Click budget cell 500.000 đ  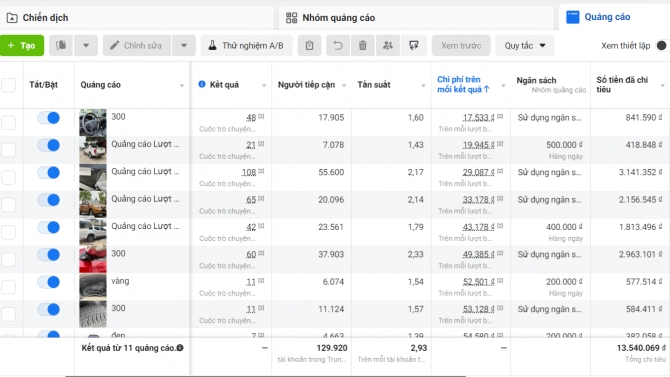[564, 145]
